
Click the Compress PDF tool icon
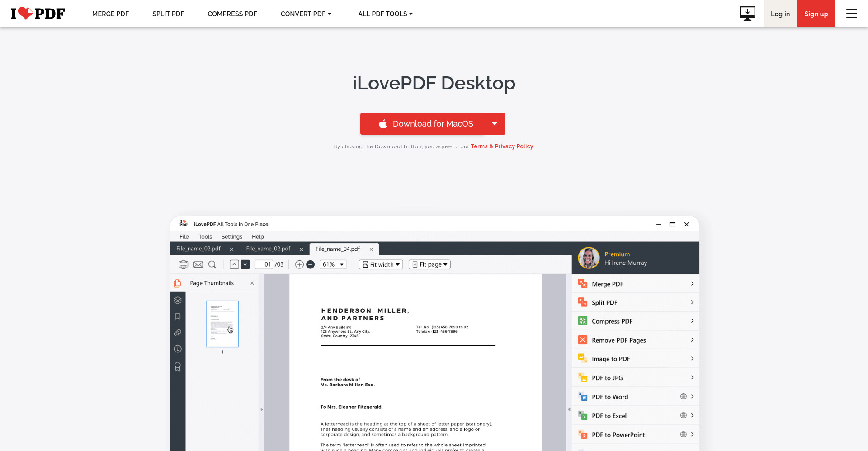[x=583, y=321]
